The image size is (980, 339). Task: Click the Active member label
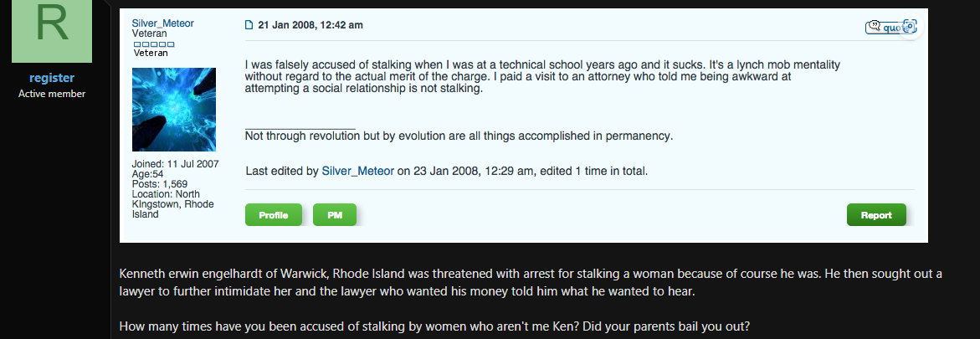pos(52,94)
